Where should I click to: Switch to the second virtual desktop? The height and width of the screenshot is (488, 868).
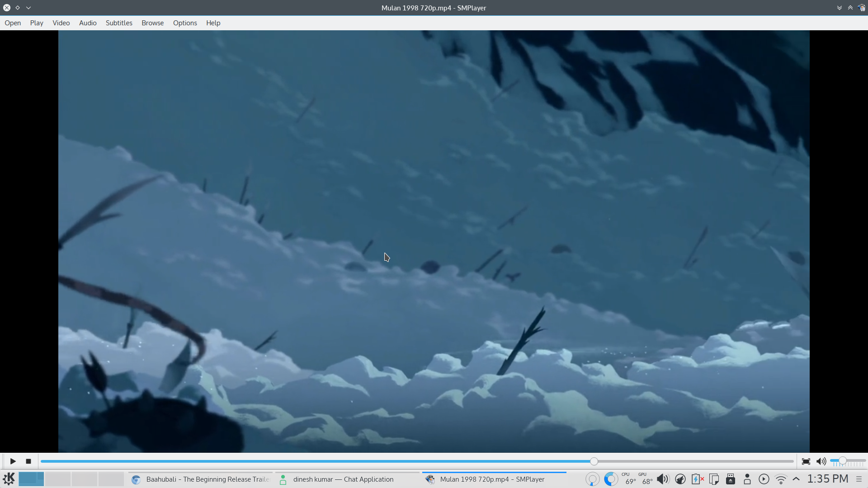(x=58, y=479)
